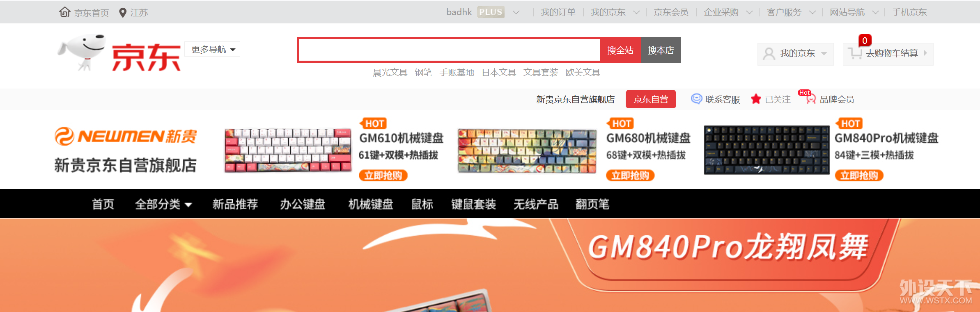The height and width of the screenshot is (312, 980).
Task: Expand the 企业采购 dropdown
Action: point(749,13)
